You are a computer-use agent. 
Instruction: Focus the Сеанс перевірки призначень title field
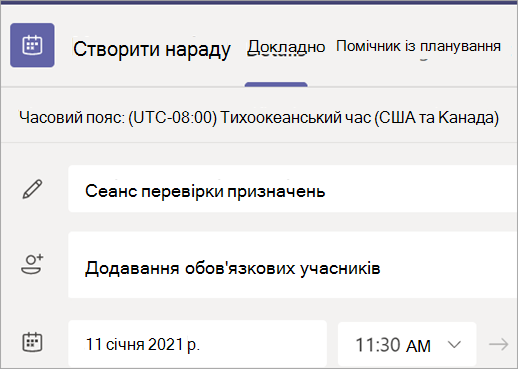[x=293, y=189]
